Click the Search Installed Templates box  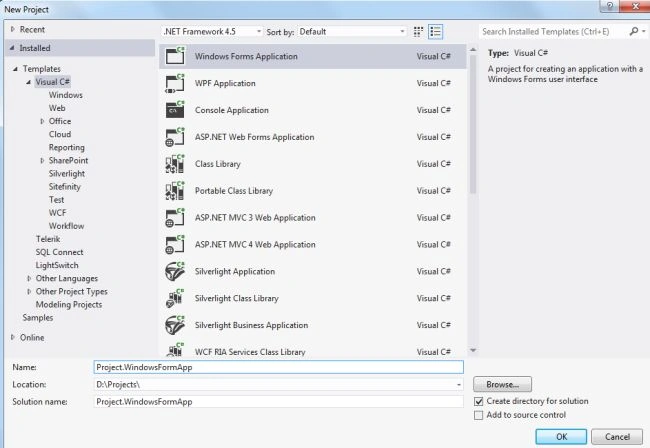553,31
